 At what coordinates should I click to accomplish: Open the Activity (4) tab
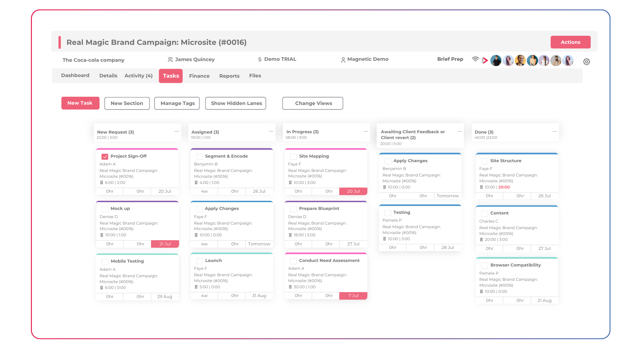click(x=138, y=76)
